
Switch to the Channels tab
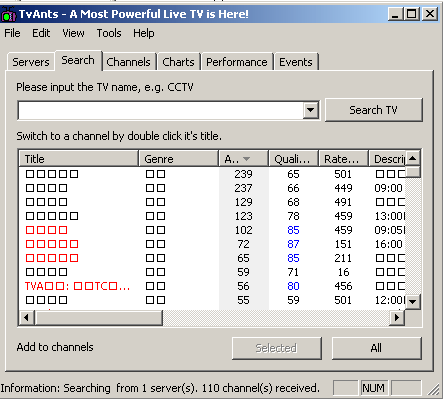(x=128, y=62)
